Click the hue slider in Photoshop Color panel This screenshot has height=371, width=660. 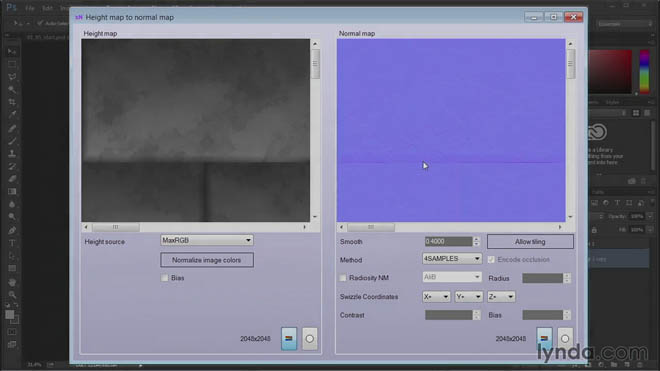[x=644, y=72]
